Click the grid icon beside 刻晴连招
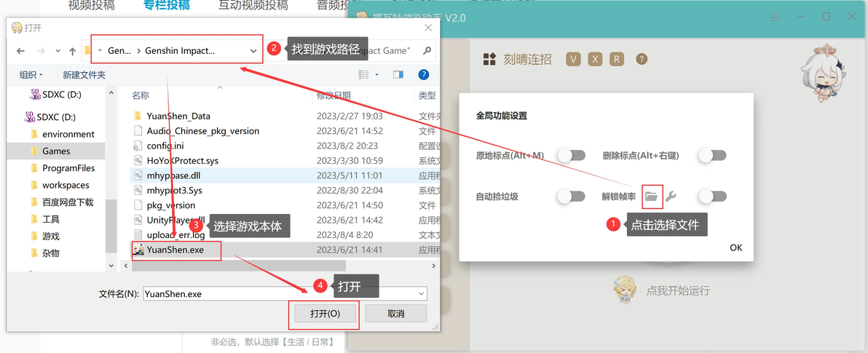The width and height of the screenshot is (868, 353). point(490,59)
